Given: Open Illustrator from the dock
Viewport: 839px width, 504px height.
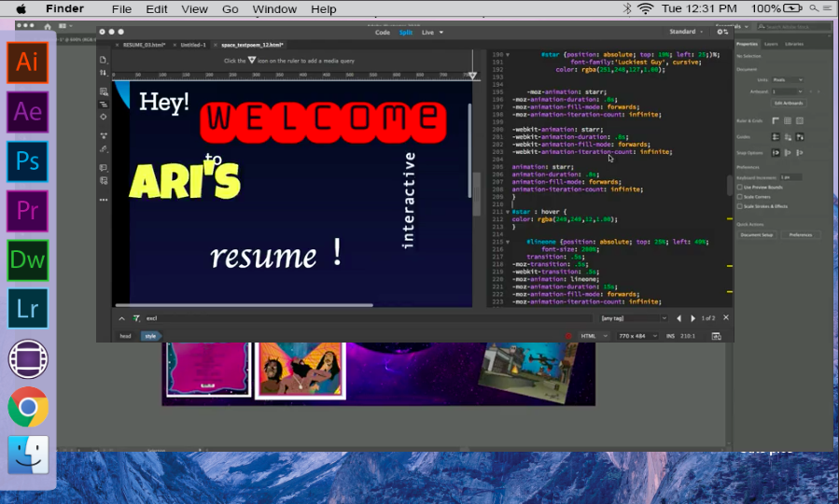Looking at the screenshot, I should pos(27,63).
